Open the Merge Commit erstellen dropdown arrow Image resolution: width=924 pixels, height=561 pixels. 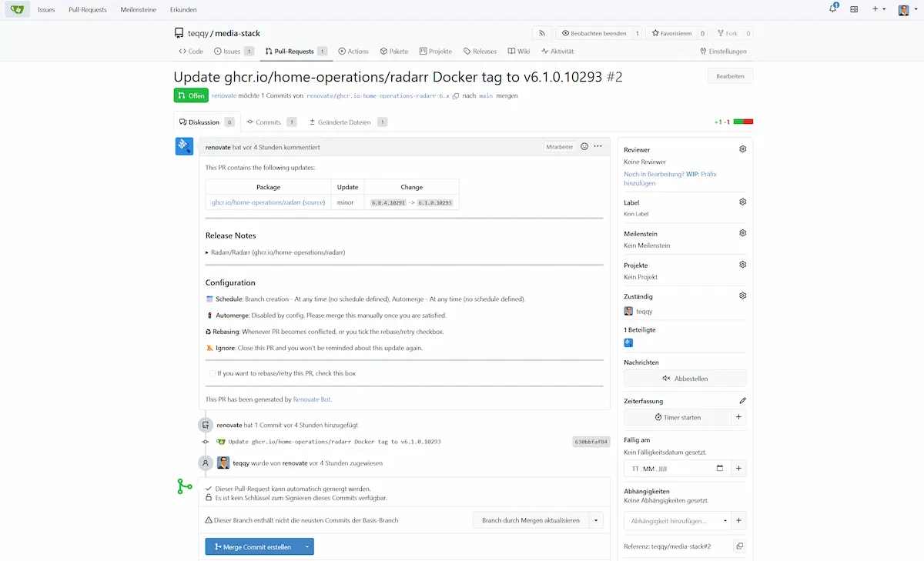pos(306,546)
